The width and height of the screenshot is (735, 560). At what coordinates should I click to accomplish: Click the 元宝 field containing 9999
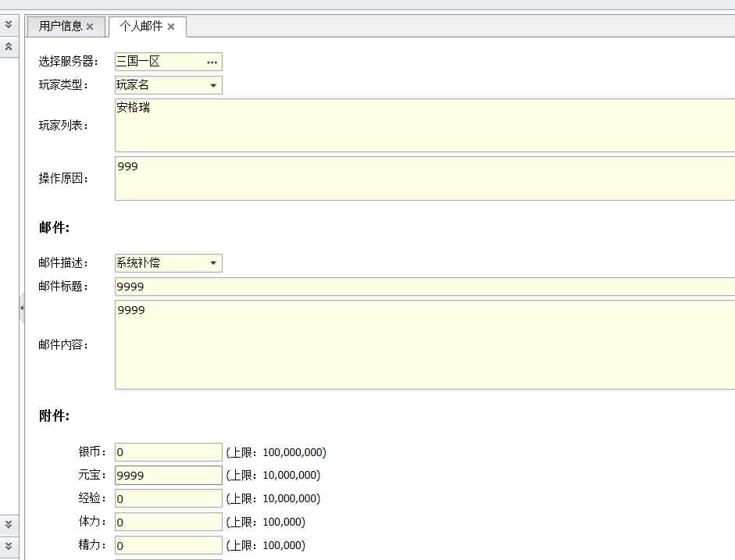pyautogui.click(x=168, y=476)
